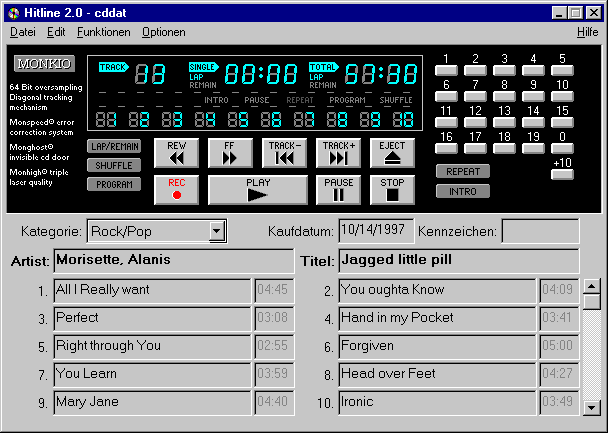Eject the CD with EJECT button
Image resolution: width=608 pixels, height=433 pixels.
pyautogui.click(x=392, y=153)
